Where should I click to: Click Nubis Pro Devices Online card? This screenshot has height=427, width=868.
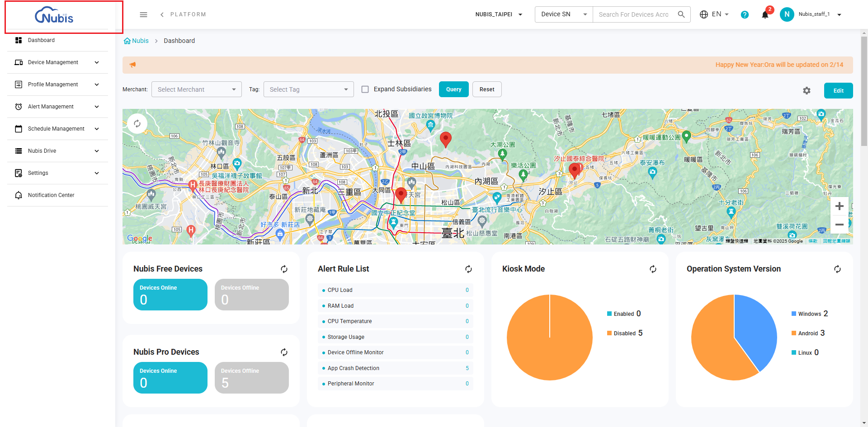click(170, 378)
